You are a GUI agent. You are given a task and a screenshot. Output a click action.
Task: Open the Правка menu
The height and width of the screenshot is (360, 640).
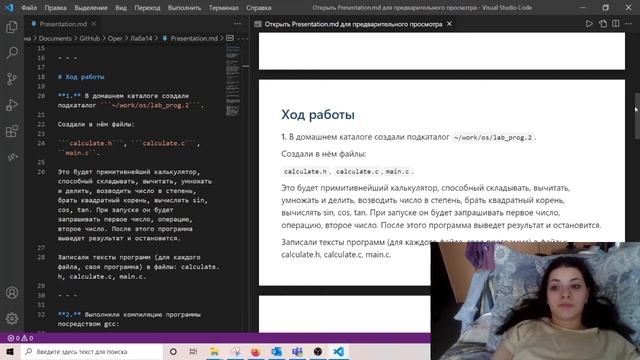coord(56,8)
